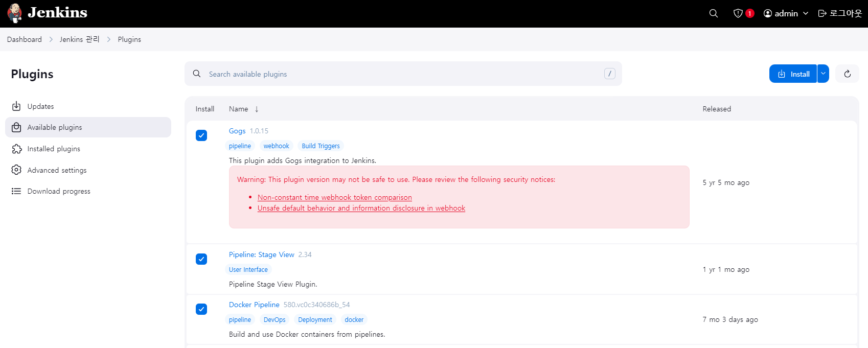Go to Installed plugins in sidebar
The image size is (868, 348).
(88, 149)
